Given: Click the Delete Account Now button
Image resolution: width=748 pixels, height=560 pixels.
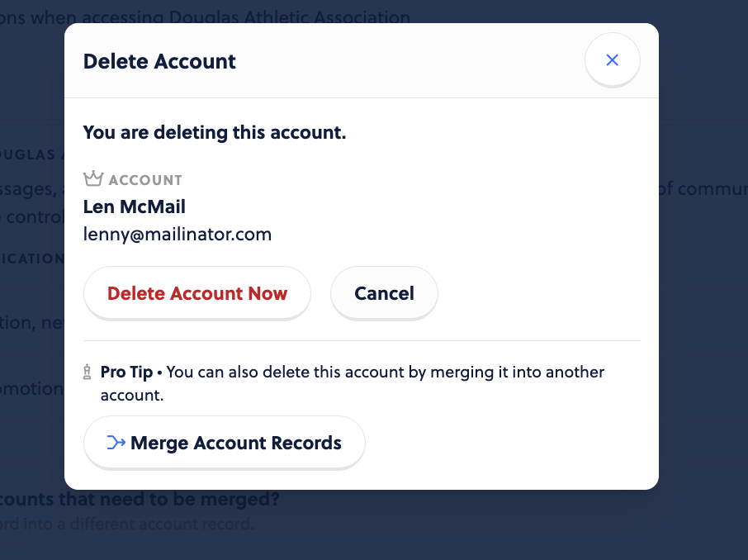Looking at the screenshot, I should point(197,293).
